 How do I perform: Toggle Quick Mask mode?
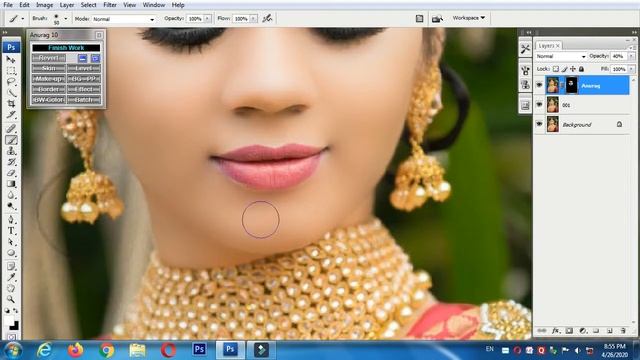pyautogui.click(x=11, y=337)
